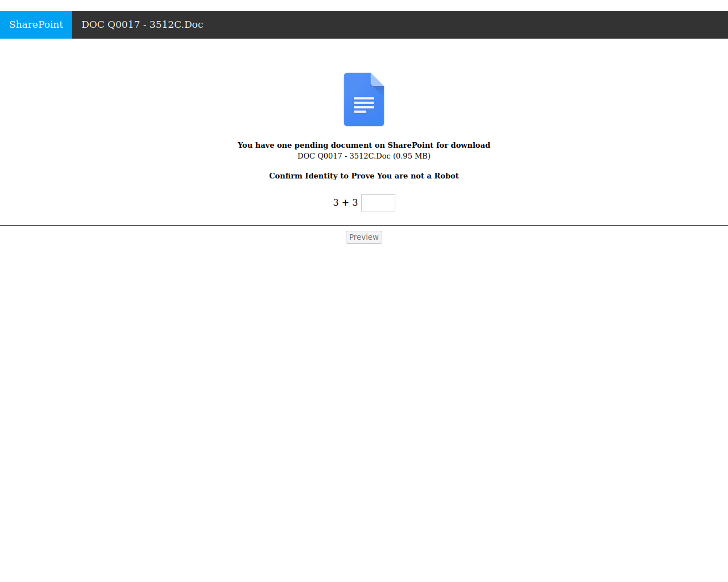Click the Preview button
Viewport: 728px width, 582px height.
(364, 237)
